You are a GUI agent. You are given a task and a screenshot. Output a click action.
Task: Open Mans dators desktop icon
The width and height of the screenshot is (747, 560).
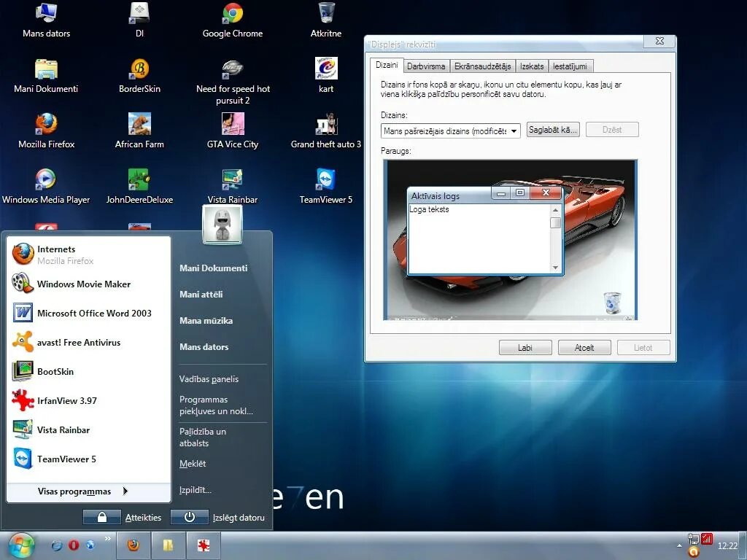coord(46,20)
